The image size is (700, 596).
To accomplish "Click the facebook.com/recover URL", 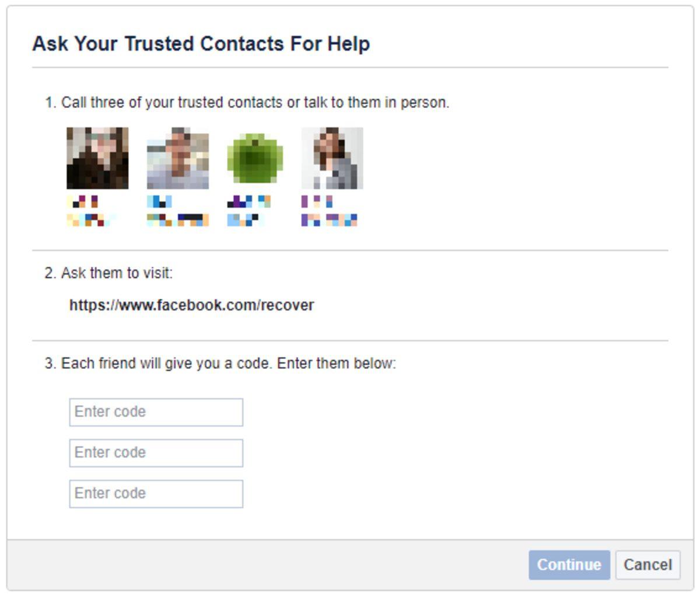I will 191,305.
